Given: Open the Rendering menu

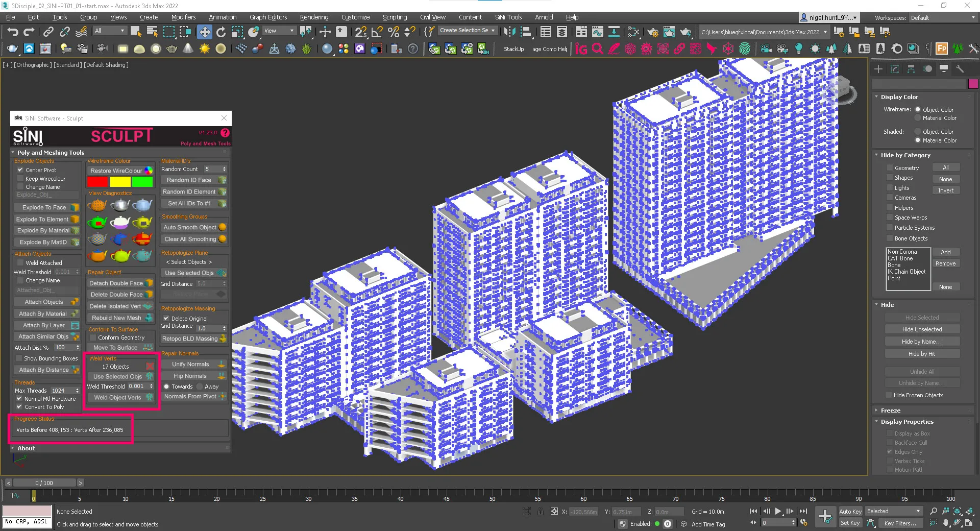Looking at the screenshot, I should click(314, 17).
